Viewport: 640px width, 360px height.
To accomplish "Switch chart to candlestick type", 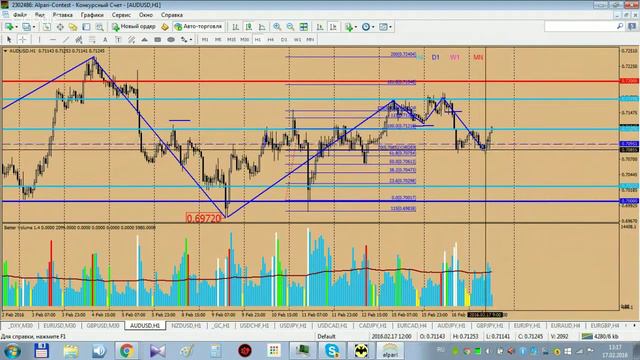I will pyautogui.click(x=249, y=27).
